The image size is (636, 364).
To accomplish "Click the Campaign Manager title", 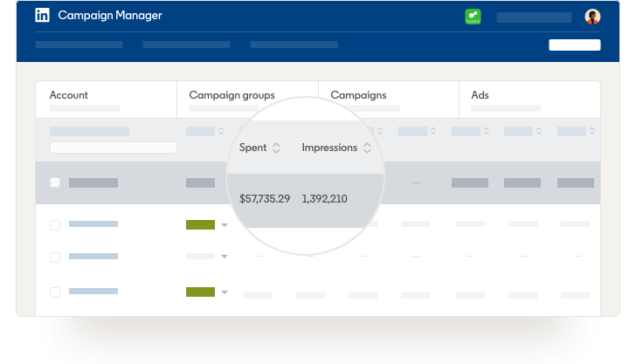I will 110,16.
